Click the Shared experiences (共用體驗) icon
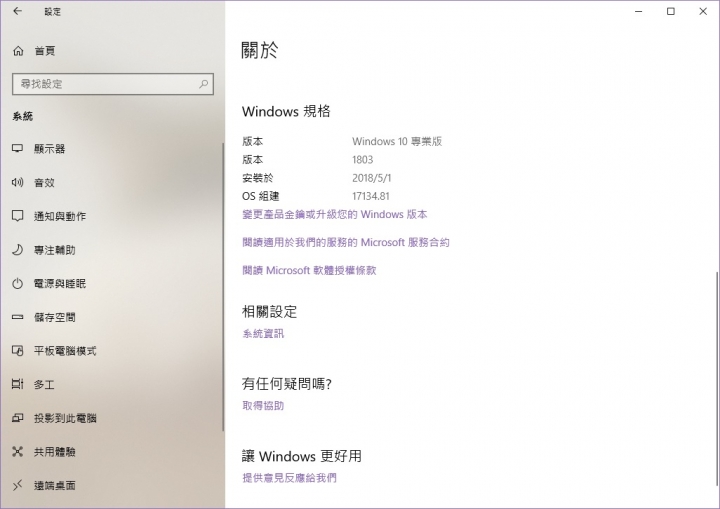720x509 pixels. click(17, 452)
